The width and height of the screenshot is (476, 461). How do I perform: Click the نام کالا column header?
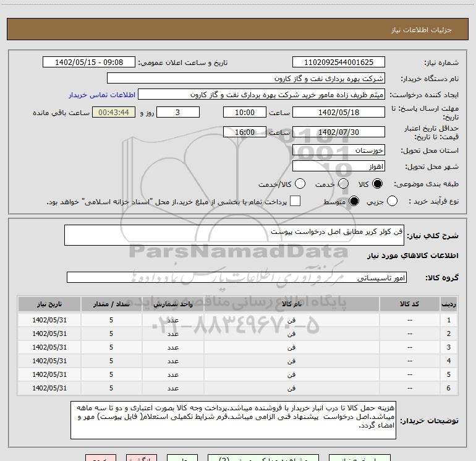291,304
